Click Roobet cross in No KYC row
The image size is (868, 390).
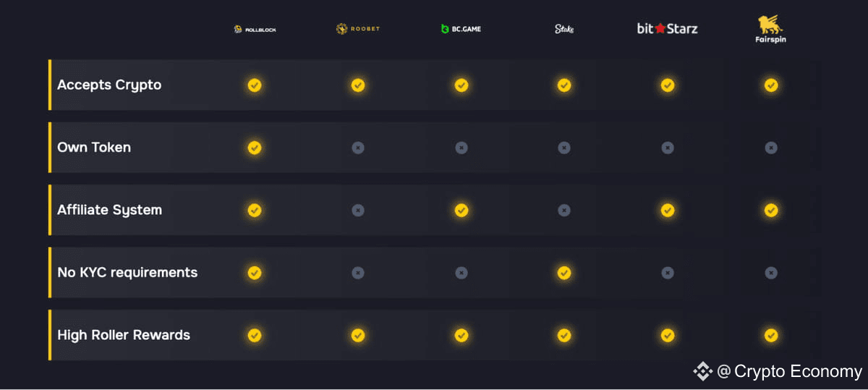coord(358,273)
